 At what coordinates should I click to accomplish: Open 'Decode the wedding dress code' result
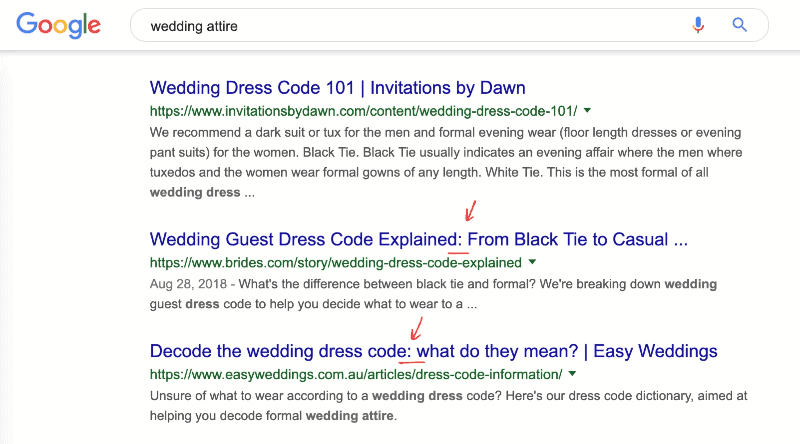pos(433,352)
